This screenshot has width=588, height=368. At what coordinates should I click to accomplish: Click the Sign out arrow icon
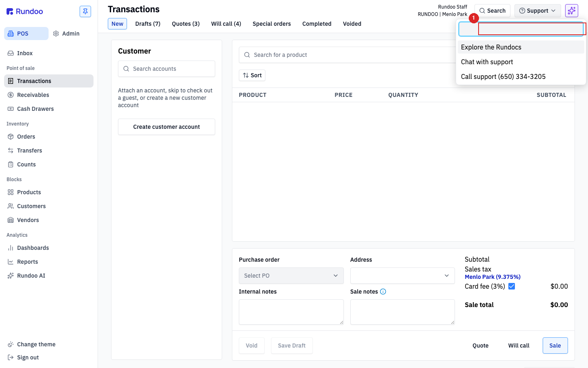coord(11,357)
